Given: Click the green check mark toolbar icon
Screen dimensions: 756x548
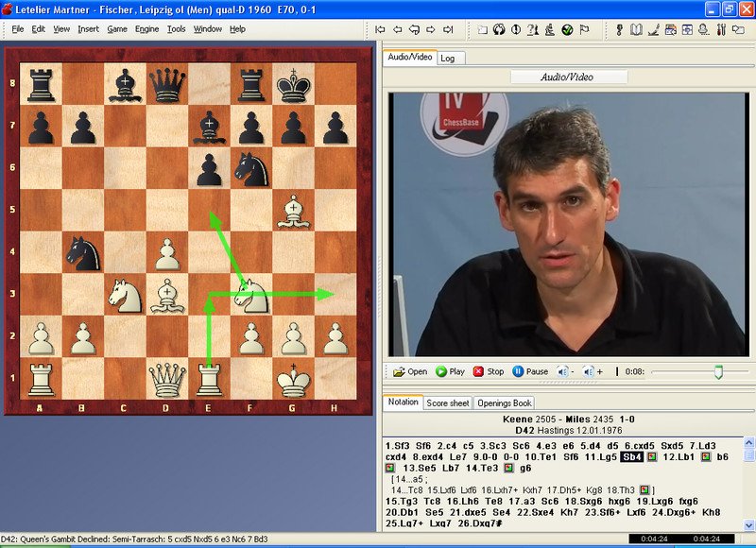Looking at the screenshot, I should coord(567,30).
